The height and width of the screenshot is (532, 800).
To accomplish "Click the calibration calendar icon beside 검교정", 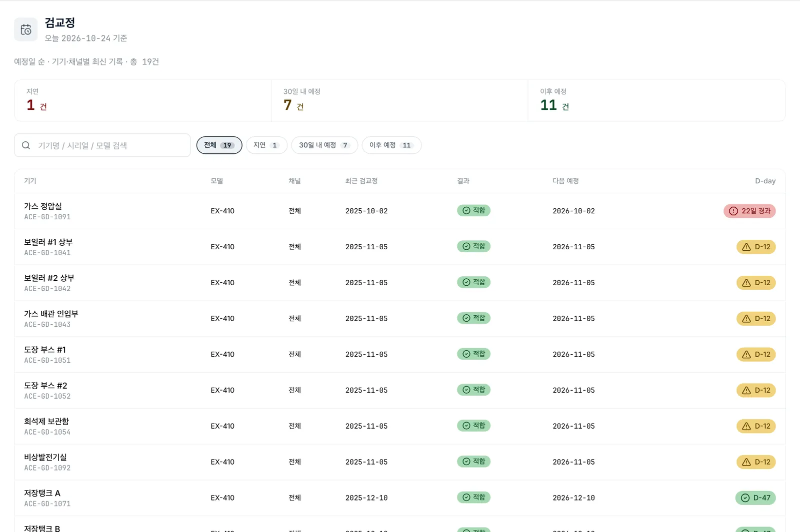I will click(x=26, y=30).
